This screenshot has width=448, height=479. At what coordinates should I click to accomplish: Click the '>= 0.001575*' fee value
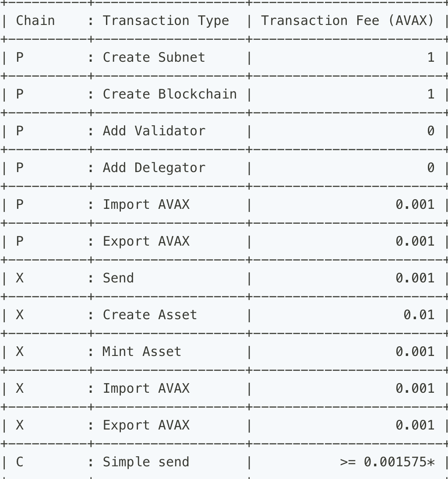point(387,462)
